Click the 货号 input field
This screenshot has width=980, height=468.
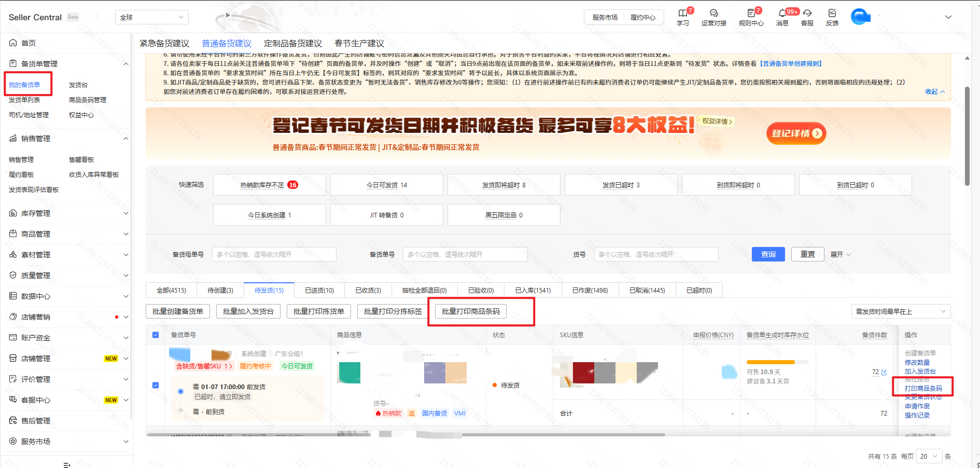(x=656, y=254)
